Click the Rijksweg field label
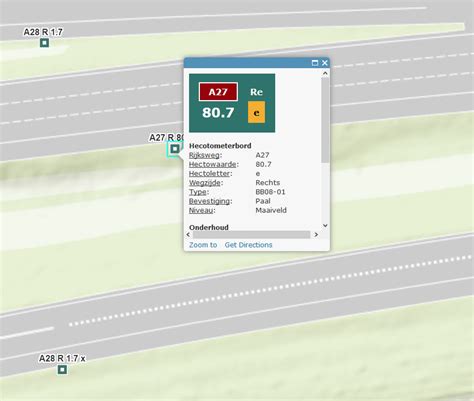 (x=205, y=155)
